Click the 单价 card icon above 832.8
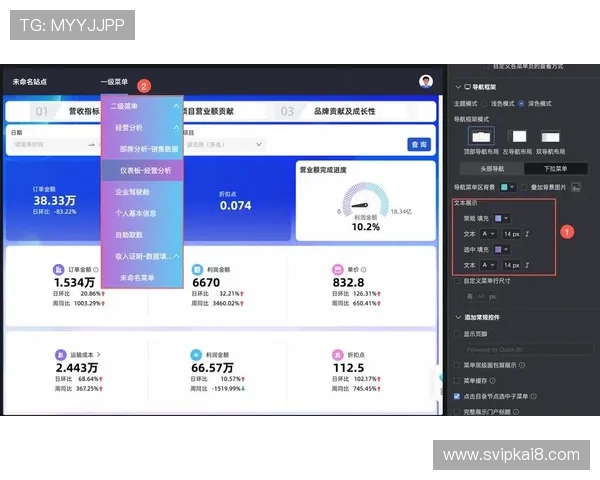The width and height of the screenshot is (600, 480). coord(338,269)
